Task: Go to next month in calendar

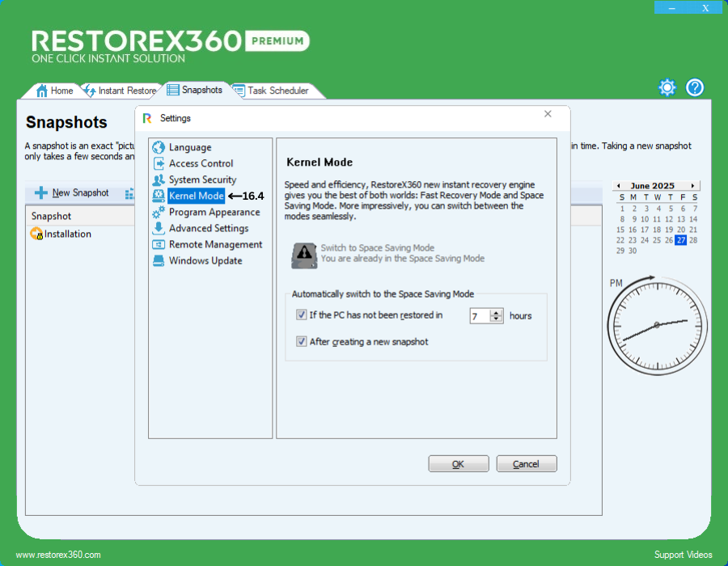Action: pos(692,186)
